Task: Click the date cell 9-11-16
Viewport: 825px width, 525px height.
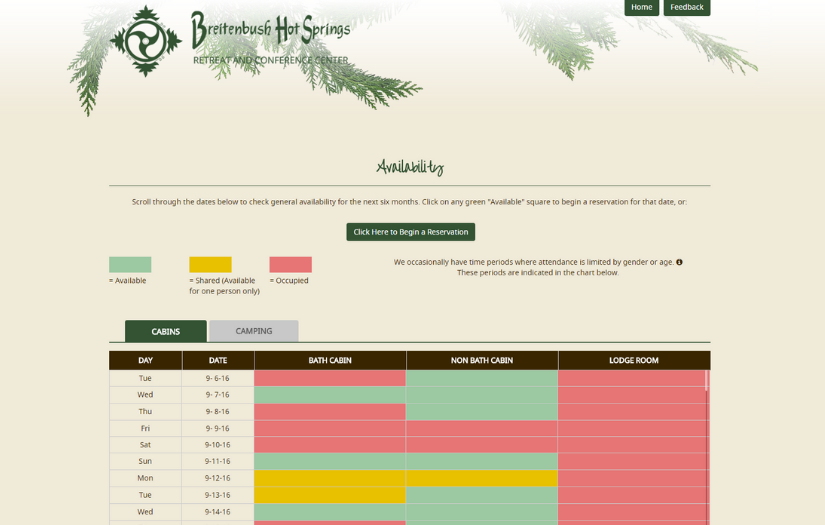Action: click(218, 461)
